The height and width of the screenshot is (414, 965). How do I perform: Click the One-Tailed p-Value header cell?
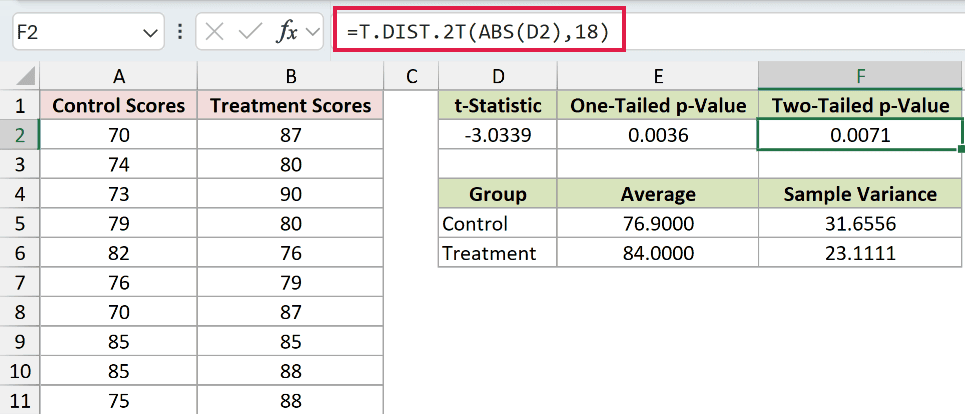[658, 106]
